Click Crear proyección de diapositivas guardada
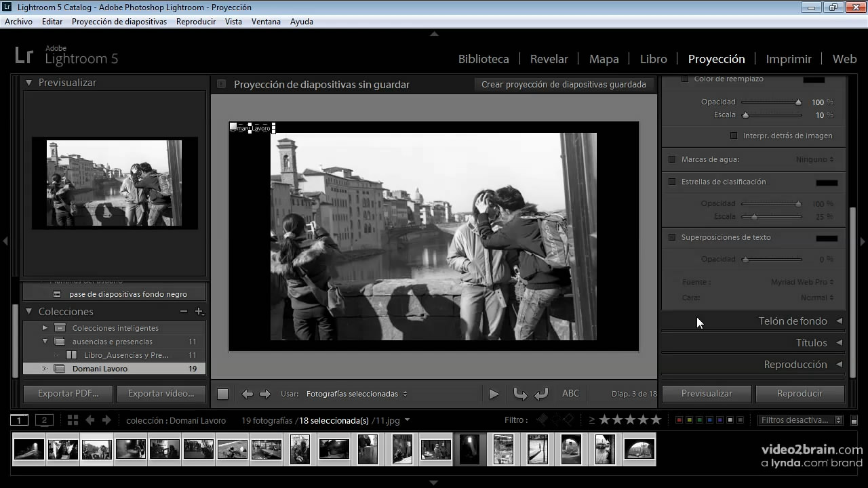The width and height of the screenshot is (868, 488). coord(564,85)
